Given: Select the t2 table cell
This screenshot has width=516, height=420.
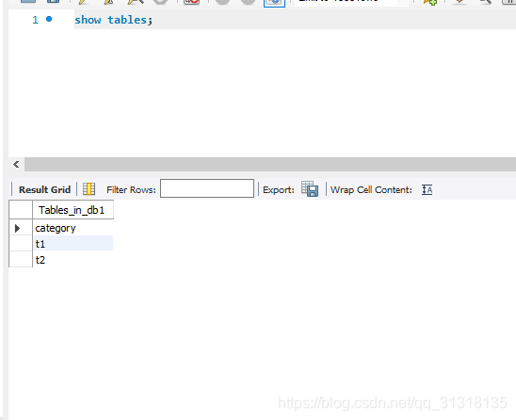Looking at the screenshot, I should click(x=73, y=259).
